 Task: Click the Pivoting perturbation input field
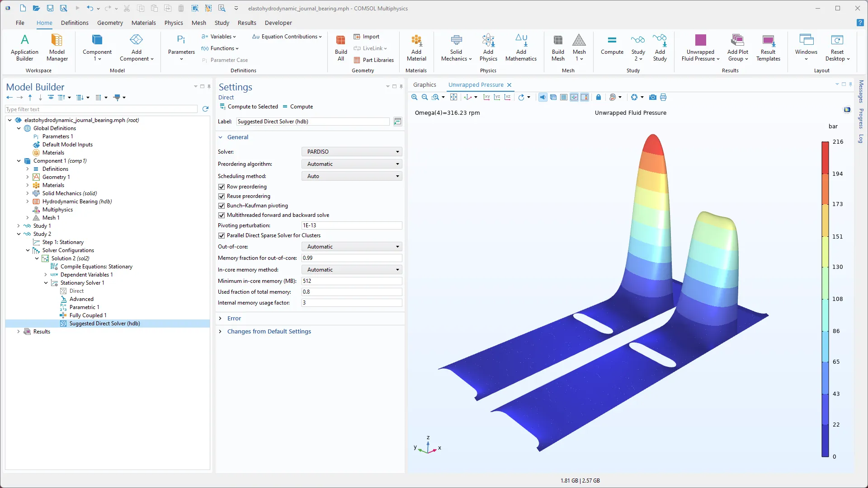pos(351,225)
